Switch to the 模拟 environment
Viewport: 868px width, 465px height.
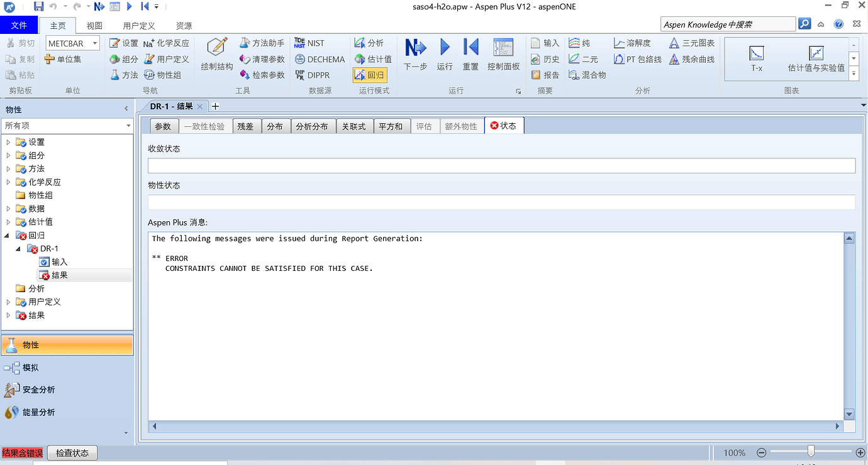tap(30, 368)
